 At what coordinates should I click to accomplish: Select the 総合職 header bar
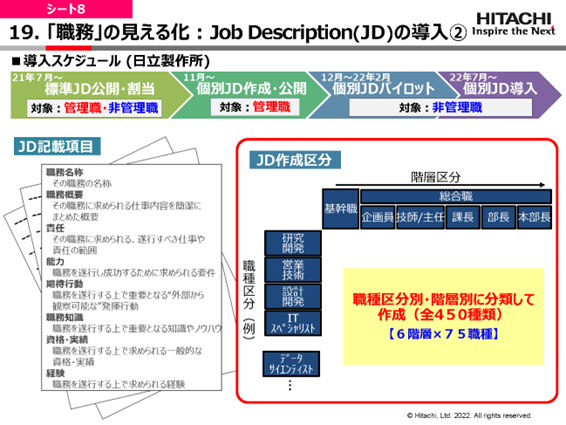[456, 196]
